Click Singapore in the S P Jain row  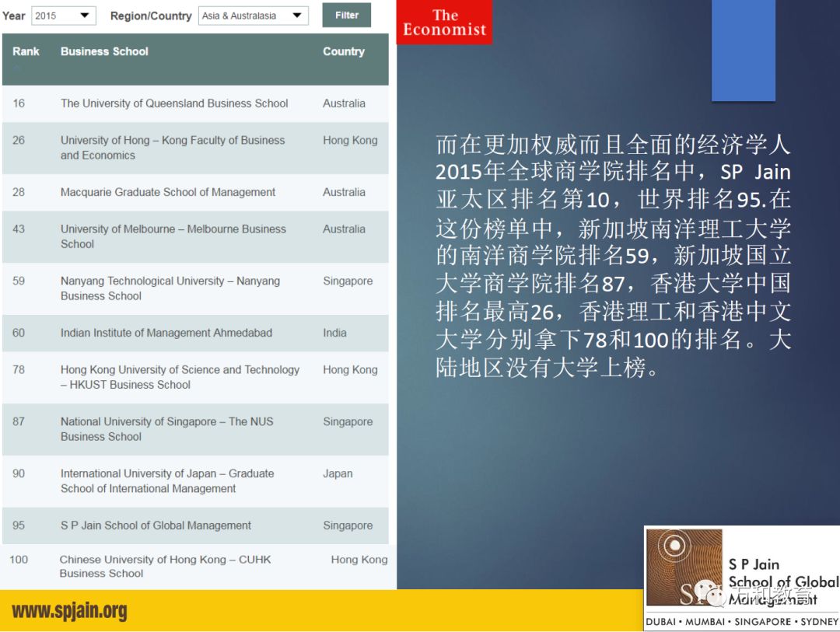[x=348, y=526]
